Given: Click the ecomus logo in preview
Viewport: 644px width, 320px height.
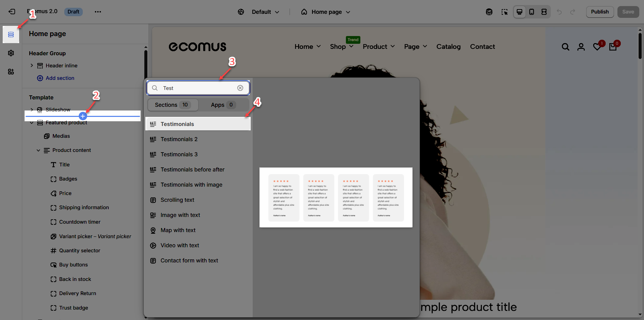Looking at the screenshot, I should point(198,46).
